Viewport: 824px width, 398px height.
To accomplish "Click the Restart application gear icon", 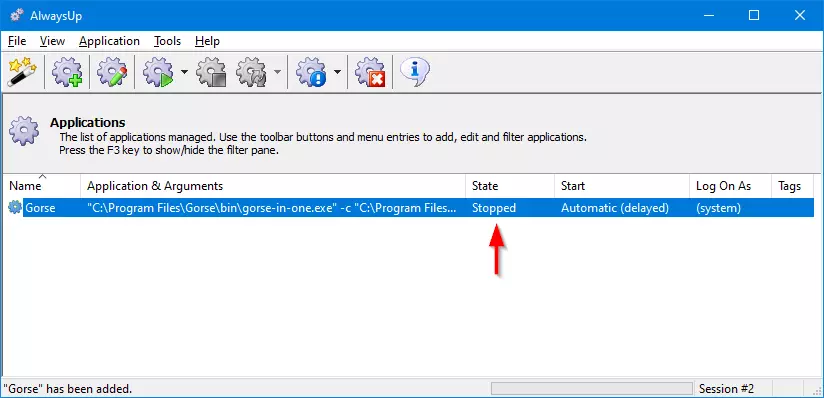I will tap(251, 73).
